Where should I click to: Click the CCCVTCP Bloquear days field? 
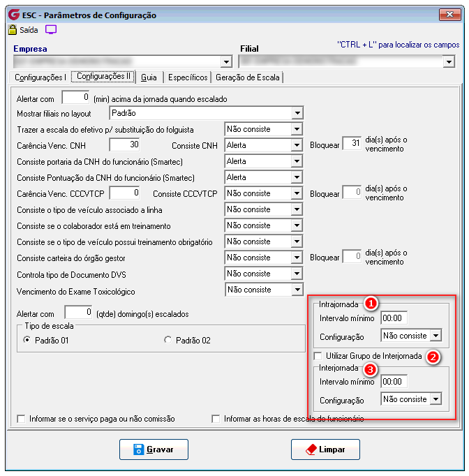click(352, 192)
